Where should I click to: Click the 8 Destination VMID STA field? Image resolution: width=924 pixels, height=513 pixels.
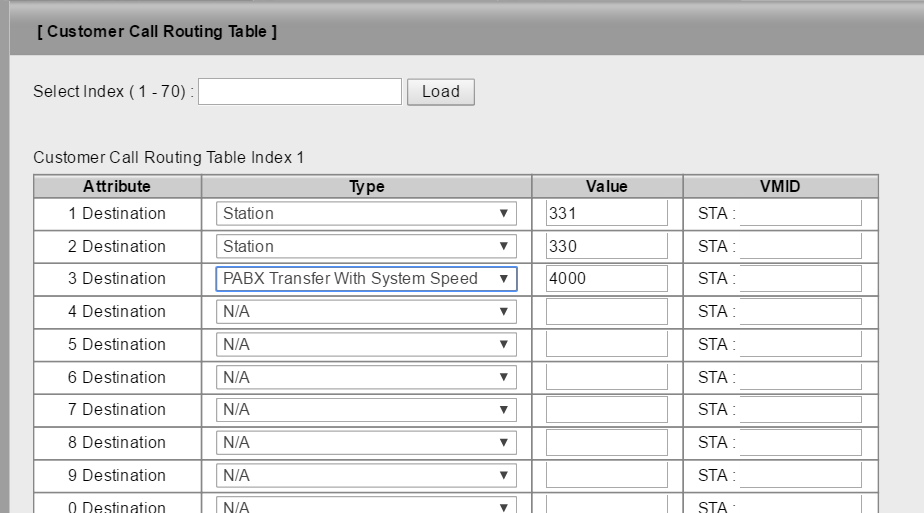coord(800,443)
